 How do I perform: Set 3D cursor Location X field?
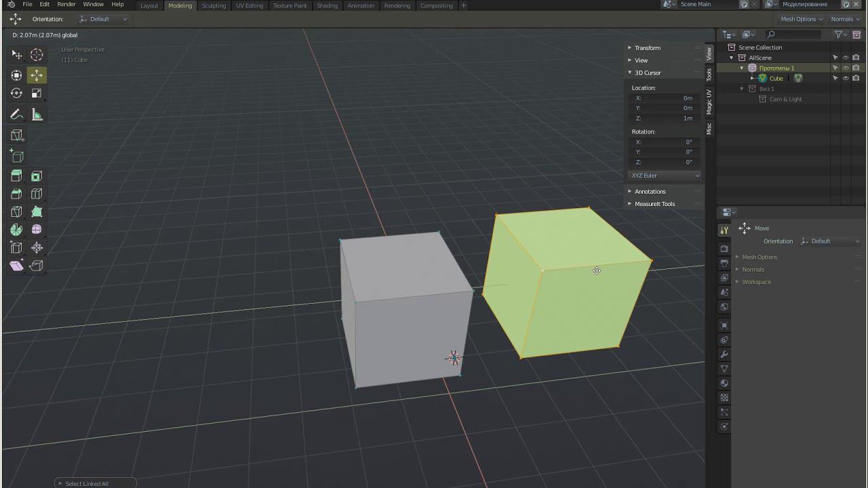pos(665,98)
